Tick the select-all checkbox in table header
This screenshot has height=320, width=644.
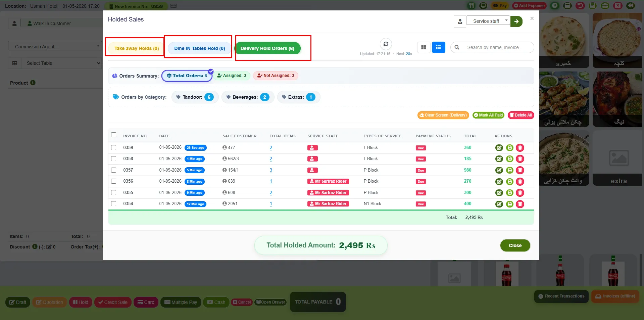pyautogui.click(x=114, y=135)
